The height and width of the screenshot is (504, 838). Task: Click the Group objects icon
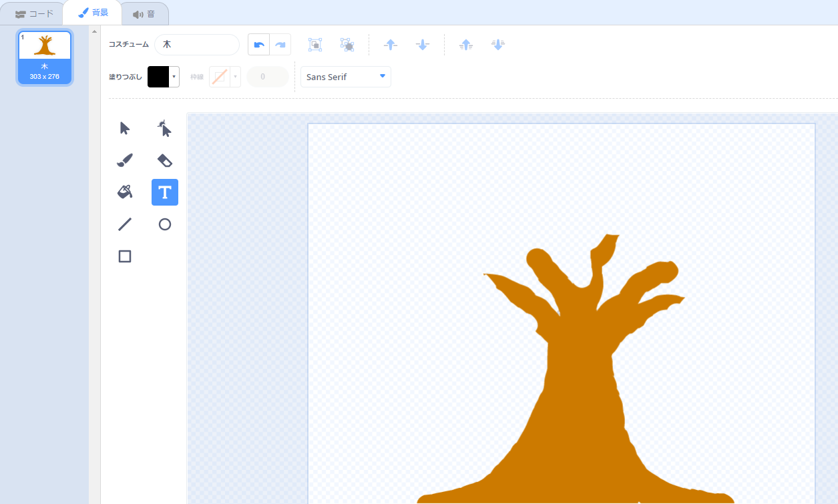click(315, 45)
